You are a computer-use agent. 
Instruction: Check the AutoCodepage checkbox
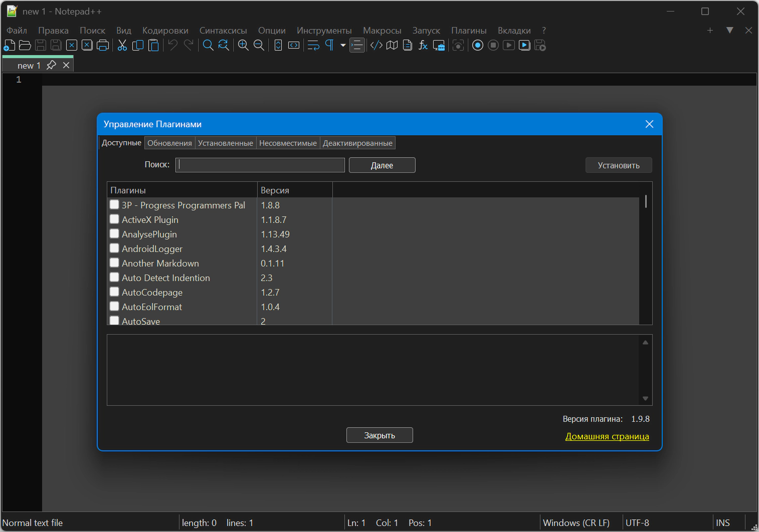coord(114,292)
